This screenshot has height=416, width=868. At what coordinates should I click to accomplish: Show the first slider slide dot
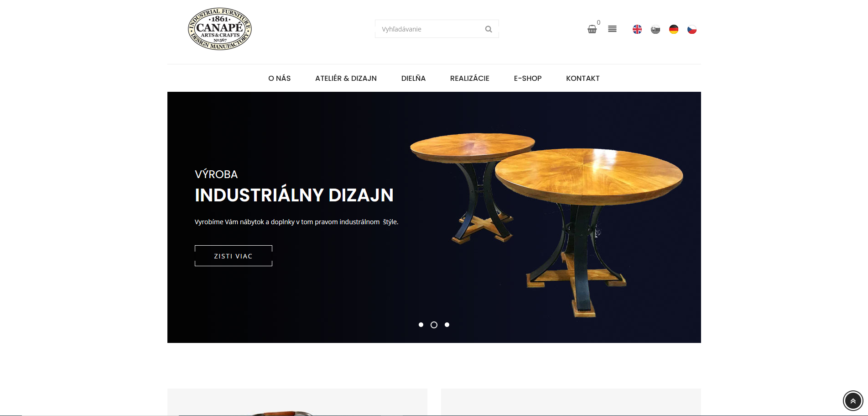421,325
